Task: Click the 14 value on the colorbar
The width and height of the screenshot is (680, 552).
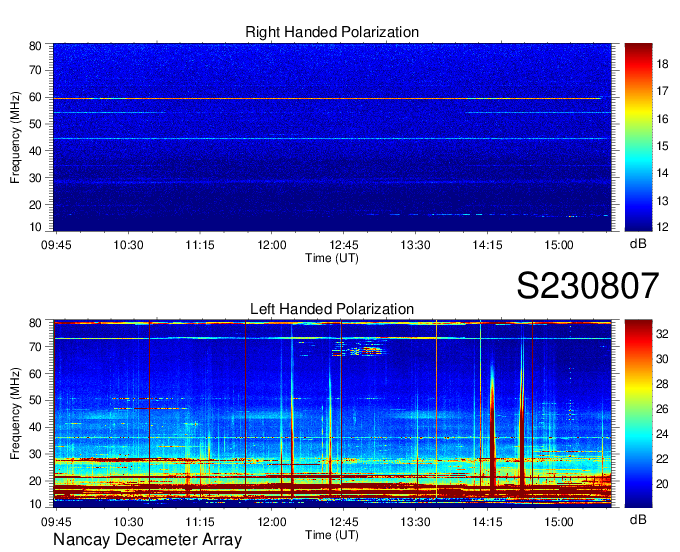Action: tap(662, 173)
